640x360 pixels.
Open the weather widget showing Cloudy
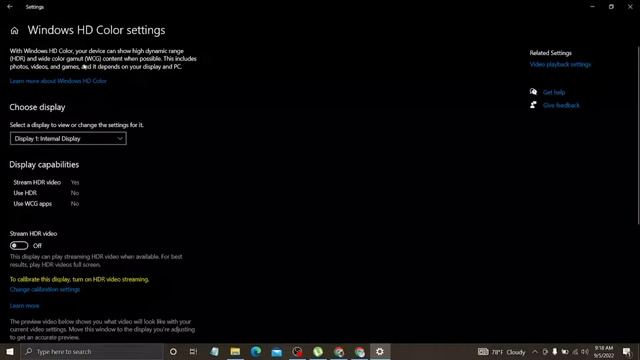[x=502, y=352]
